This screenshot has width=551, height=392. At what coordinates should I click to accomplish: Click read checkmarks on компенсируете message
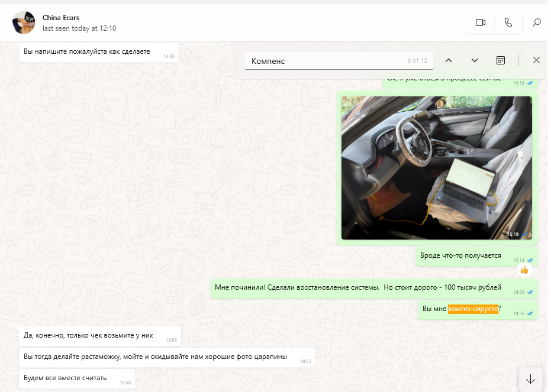coord(530,313)
